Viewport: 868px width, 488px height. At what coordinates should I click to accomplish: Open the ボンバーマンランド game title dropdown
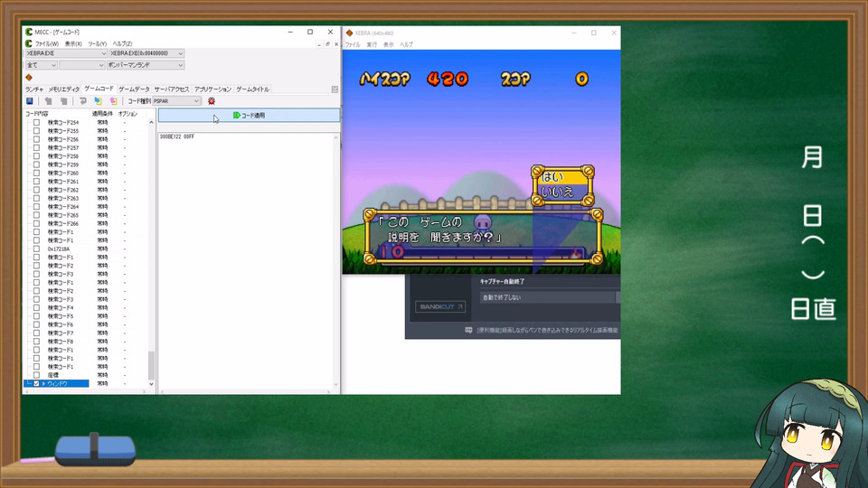pos(146,65)
